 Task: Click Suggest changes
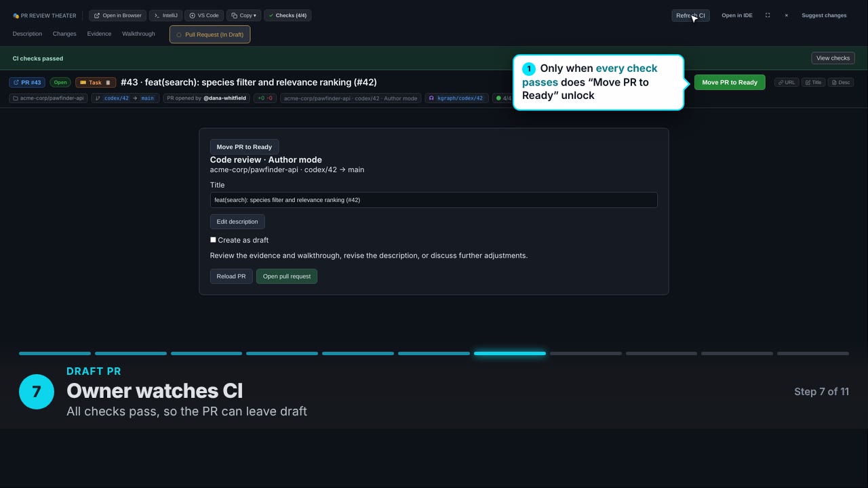point(824,16)
